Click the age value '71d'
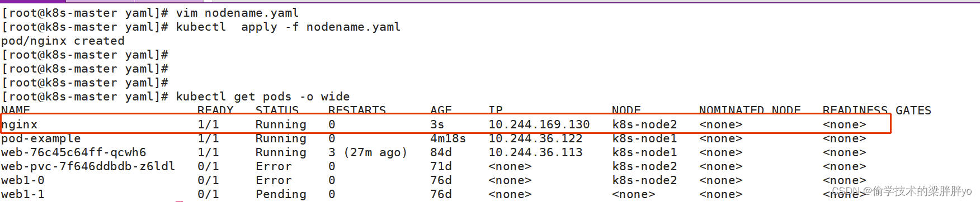Image resolution: width=980 pixels, height=202 pixels. (x=441, y=166)
